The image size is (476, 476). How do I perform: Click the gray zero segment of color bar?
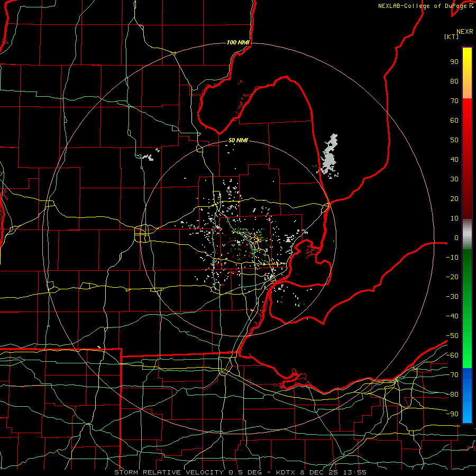point(467,234)
